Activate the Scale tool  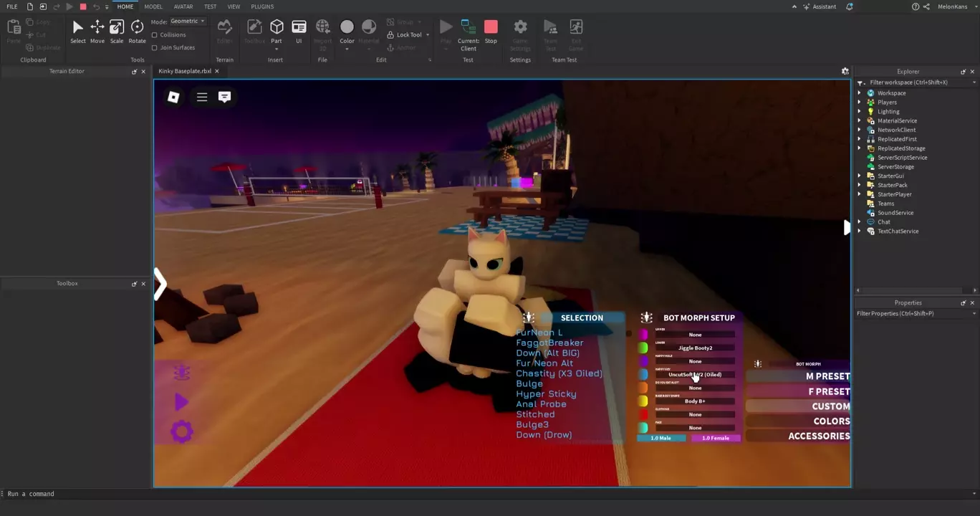(117, 31)
